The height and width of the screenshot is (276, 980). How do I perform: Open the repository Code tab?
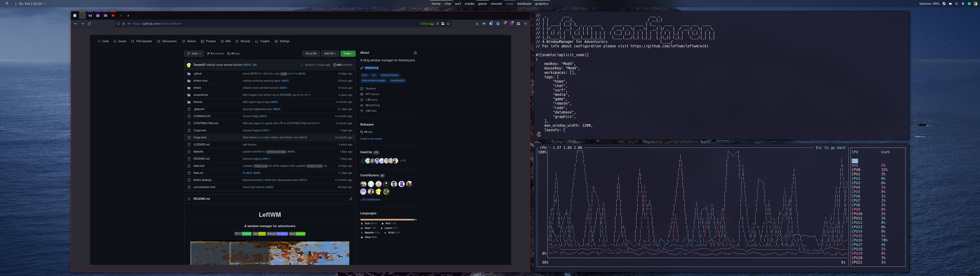(103, 41)
